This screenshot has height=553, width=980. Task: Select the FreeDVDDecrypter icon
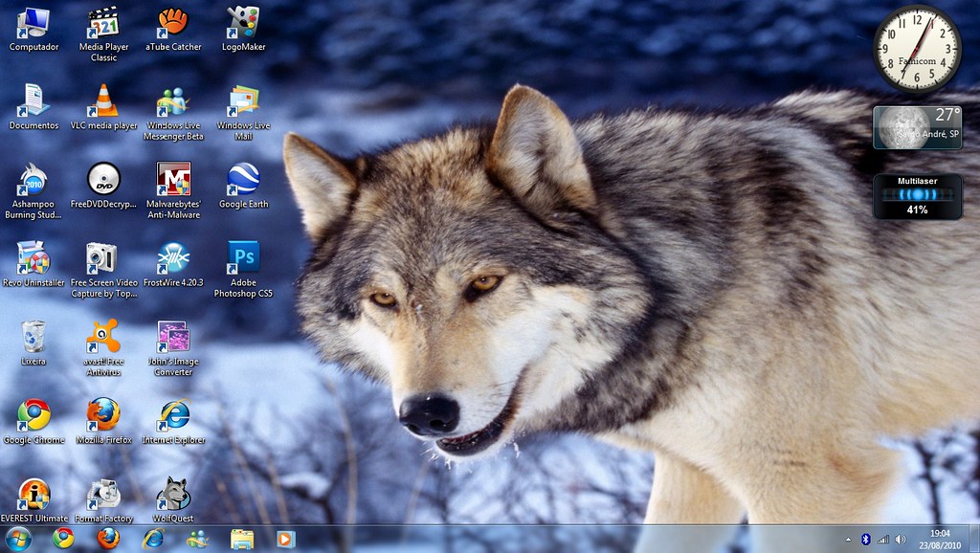click(103, 187)
